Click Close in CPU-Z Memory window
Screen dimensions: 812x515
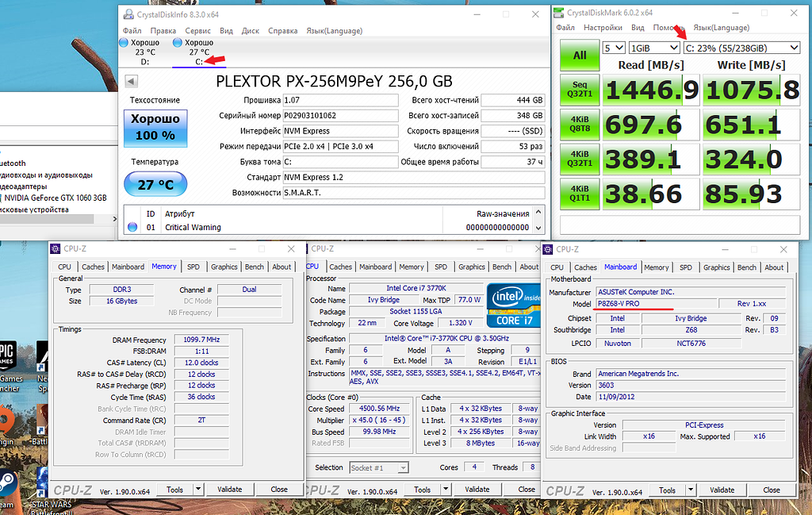coord(279,489)
